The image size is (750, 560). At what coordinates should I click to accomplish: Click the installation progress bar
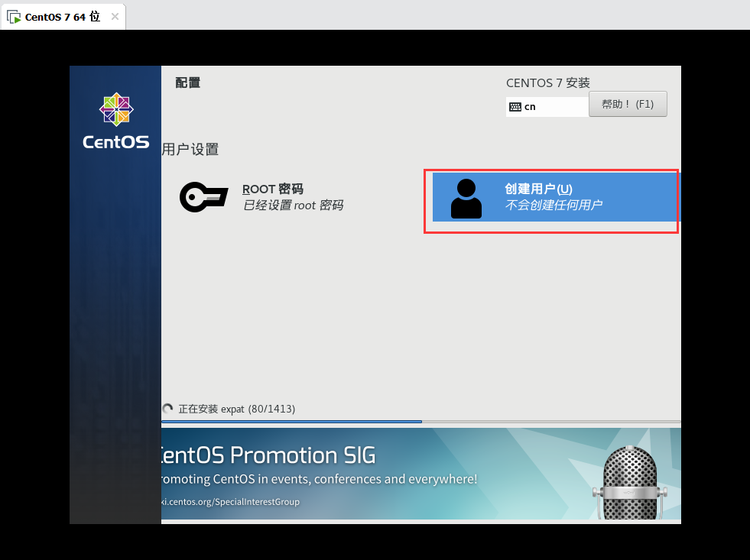421,422
